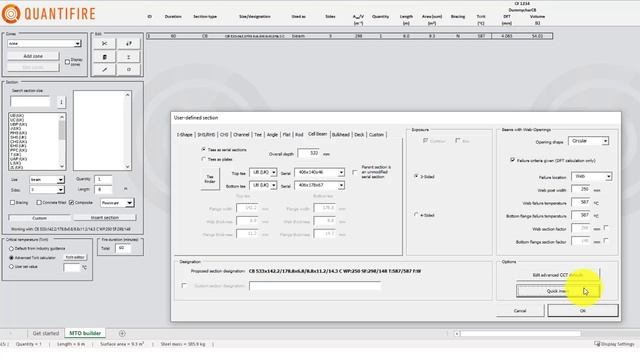The image size is (640, 360).
Task: Click OK in User-defined section dialog
Action: pyautogui.click(x=582, y=311)
